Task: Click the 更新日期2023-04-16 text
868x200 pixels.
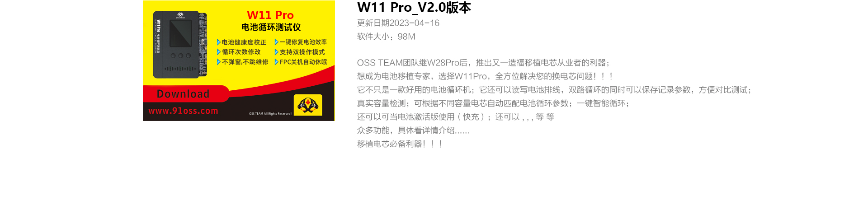Action: (x=398, y=23)
